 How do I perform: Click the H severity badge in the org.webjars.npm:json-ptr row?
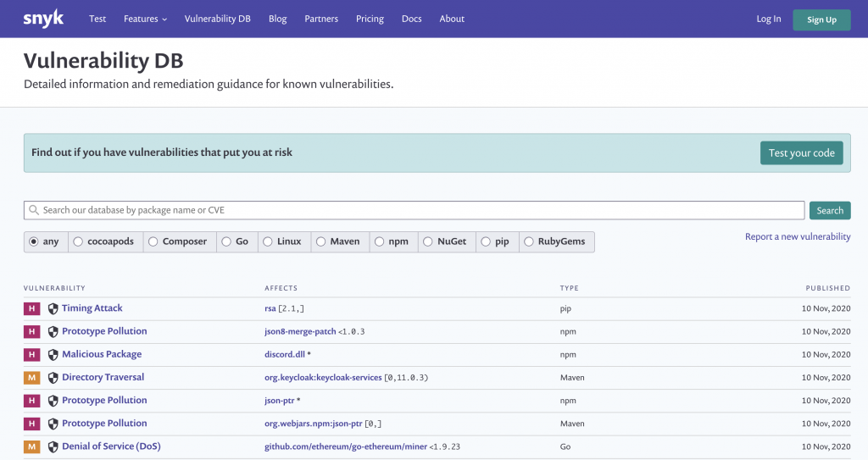coord(31,424)
